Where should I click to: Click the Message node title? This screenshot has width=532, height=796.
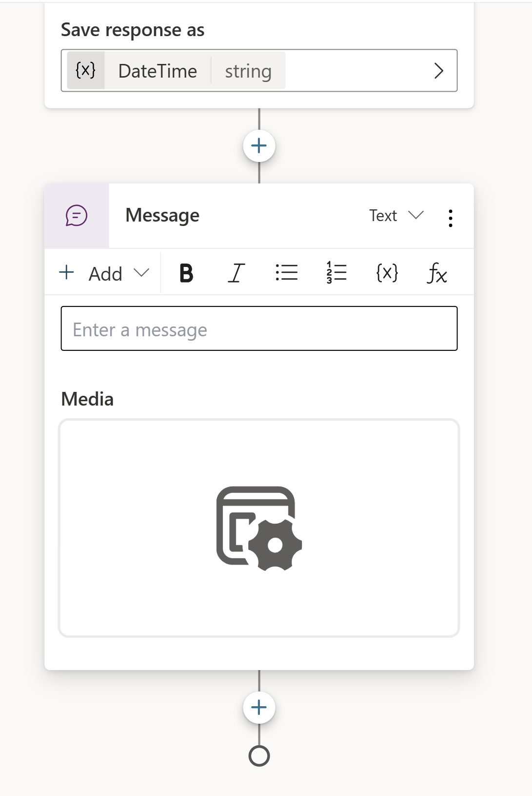[x=162, y=216]
